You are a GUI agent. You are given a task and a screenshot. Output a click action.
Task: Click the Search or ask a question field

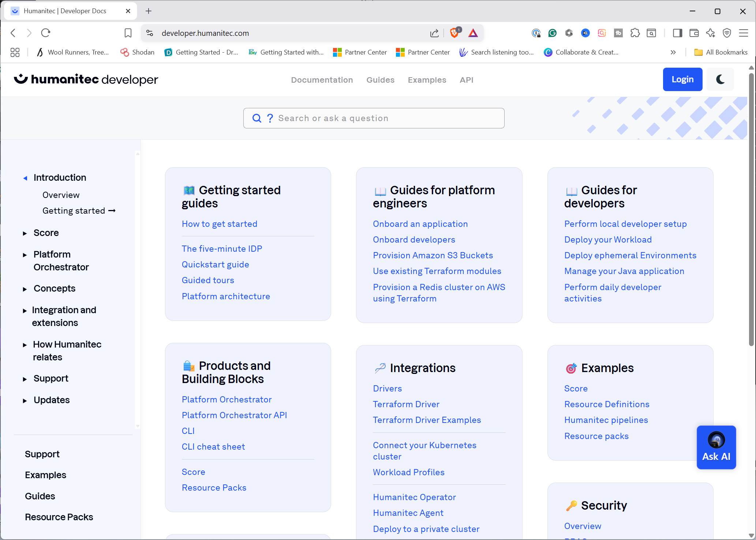coord(374,118)
